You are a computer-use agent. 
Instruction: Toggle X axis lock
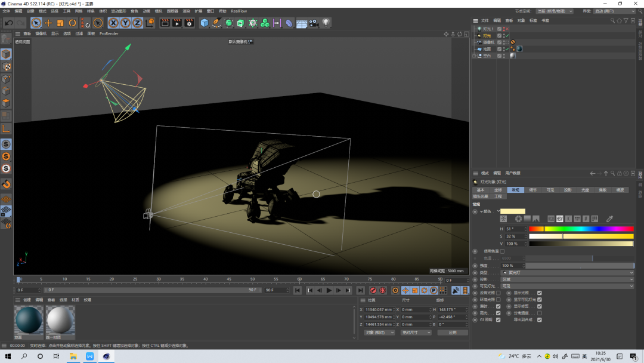113,23
